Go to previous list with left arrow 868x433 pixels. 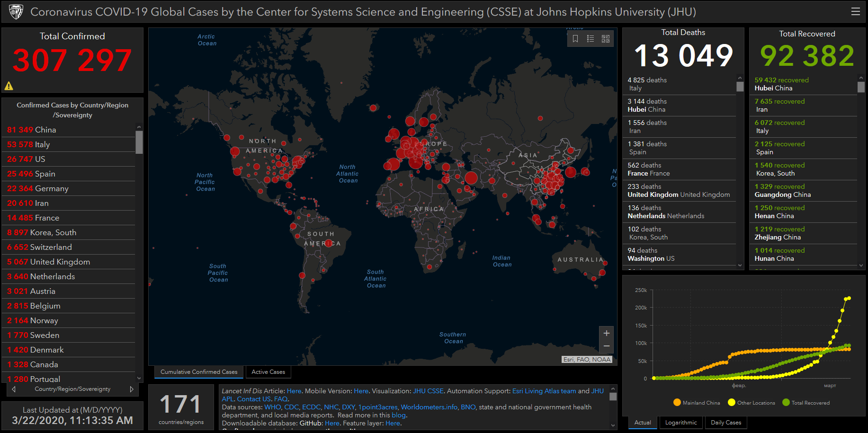[x=14, y=389]
